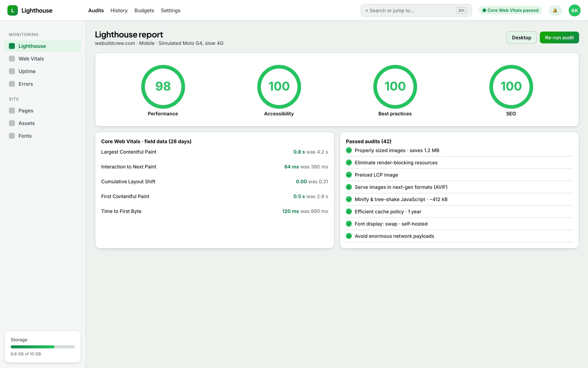Image resolution: width=588 pixels, height=368 pixels.
Task: Click the Errors sidebar icon
Action: (12, 84)
